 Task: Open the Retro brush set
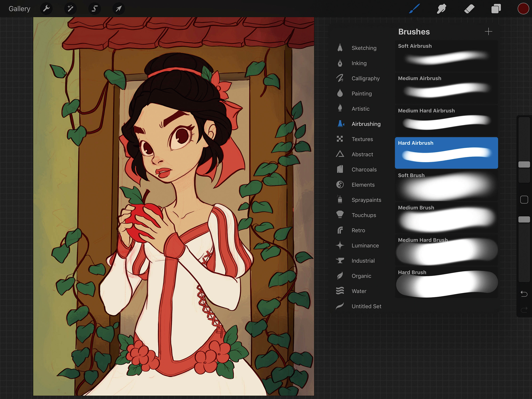point(359,230)
